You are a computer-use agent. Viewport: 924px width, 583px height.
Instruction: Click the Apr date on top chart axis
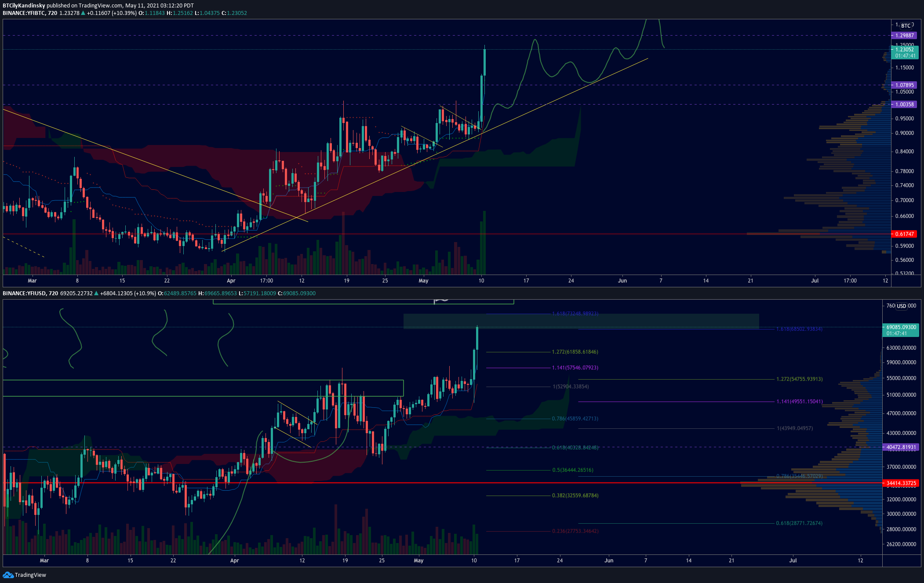coord(231,281)
